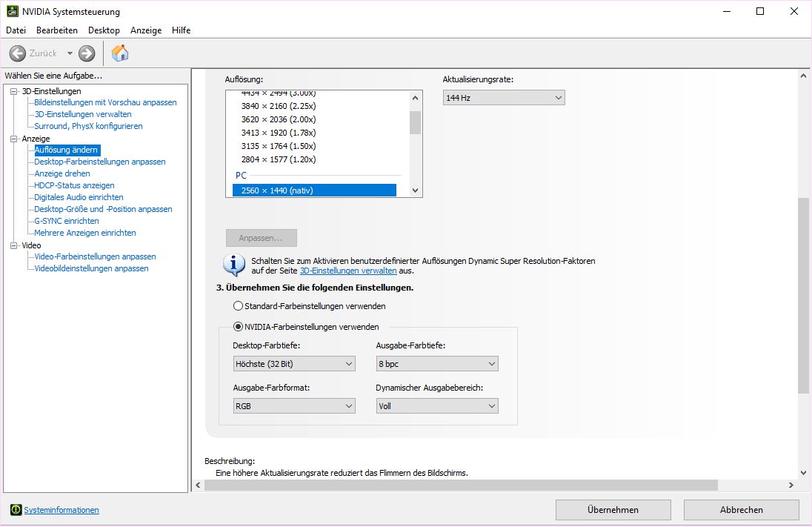
Task: Open Video-Farbeinstellungen anpassen
Action: 95,256
